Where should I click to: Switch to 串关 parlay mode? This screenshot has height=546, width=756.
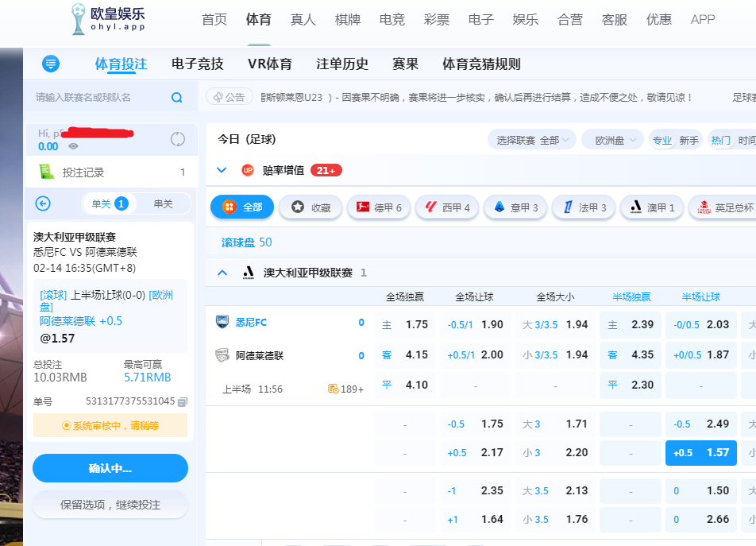[163, 203]
